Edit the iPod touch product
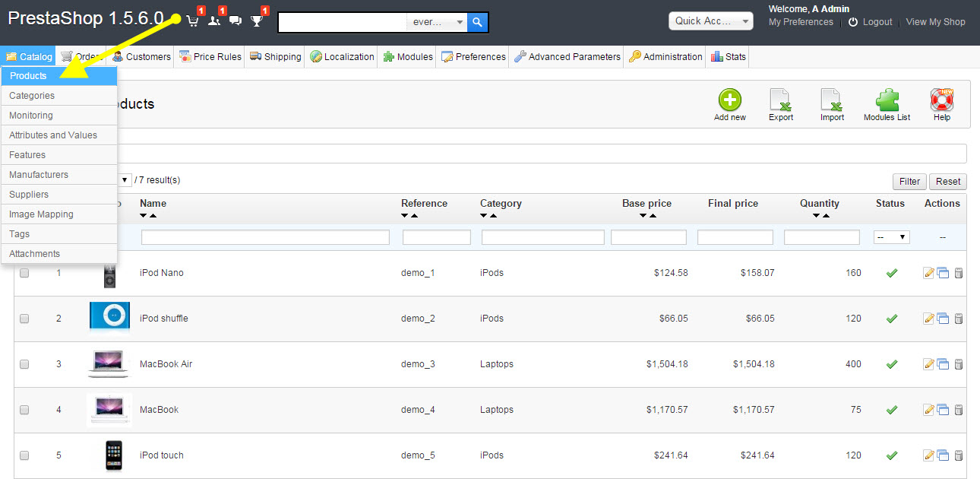 (928, 455)
